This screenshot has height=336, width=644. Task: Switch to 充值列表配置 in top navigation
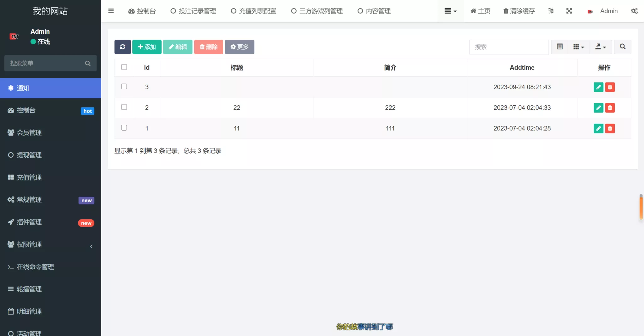click(x=253, y=11)
